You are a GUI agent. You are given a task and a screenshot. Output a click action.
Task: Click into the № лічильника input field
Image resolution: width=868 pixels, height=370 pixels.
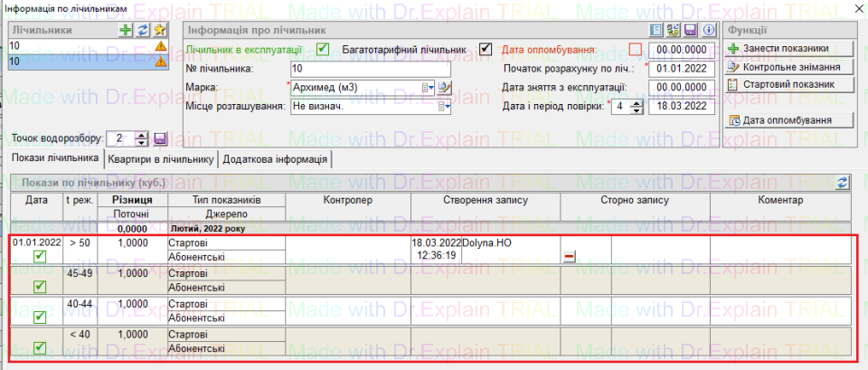[x=371, y=69]
